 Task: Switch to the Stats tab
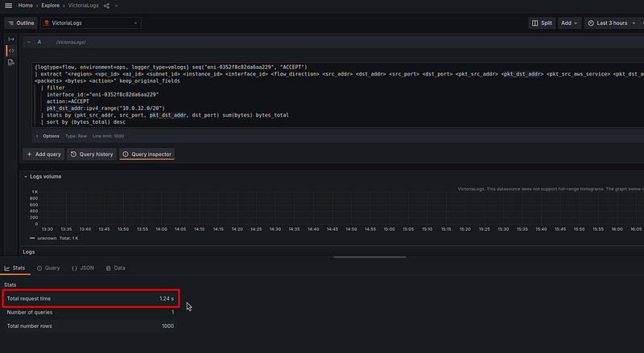point(15,268)
